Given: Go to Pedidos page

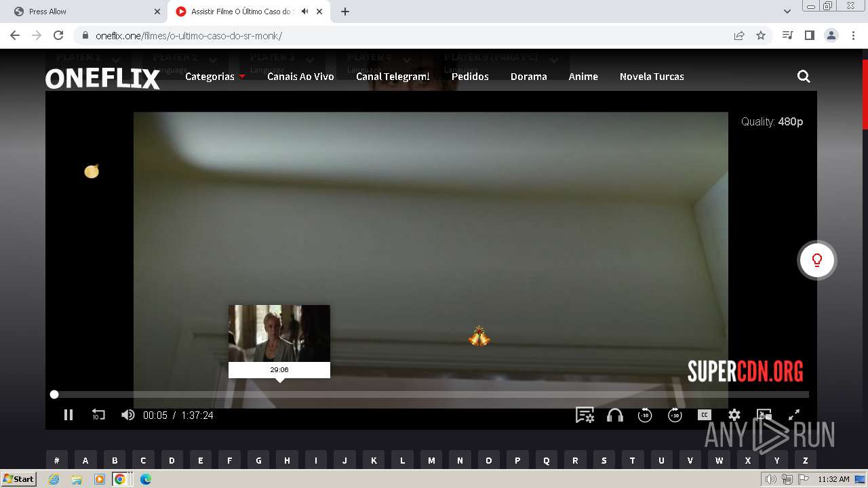Looking at the screenshot, I should [x=470, y=77].
